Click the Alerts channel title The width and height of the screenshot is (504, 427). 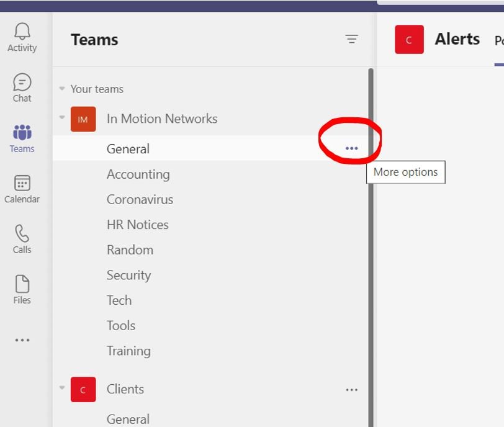[x=457, y=39]
